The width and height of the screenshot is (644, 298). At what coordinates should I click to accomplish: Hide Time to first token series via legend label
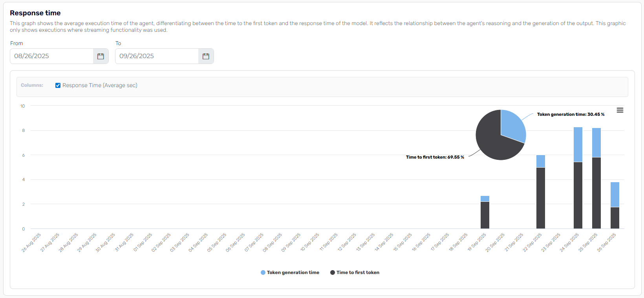point(358,272)
